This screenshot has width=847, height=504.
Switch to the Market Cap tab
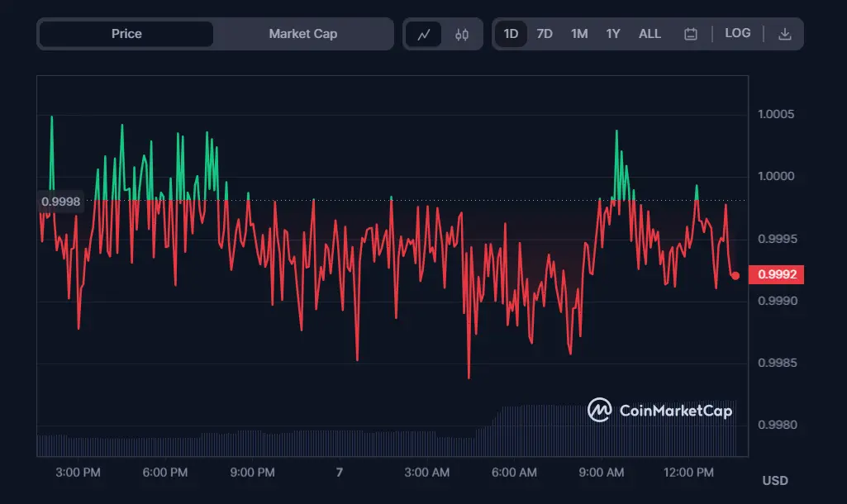(303, 34)
